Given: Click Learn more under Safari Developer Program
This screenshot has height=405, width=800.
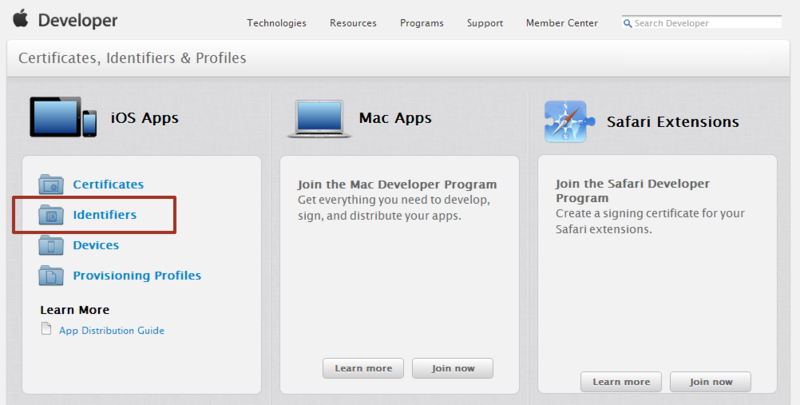Looking at the screenshot, I should 621,382.
